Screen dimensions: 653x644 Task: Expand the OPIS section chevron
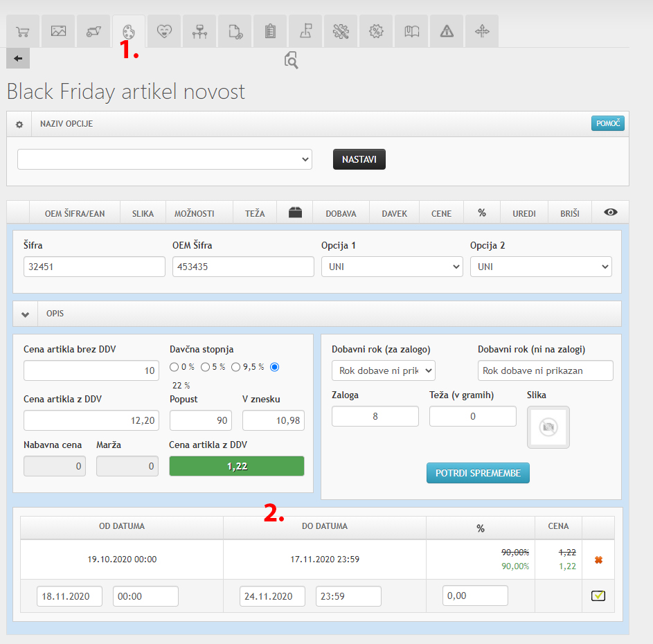point(26,314)
